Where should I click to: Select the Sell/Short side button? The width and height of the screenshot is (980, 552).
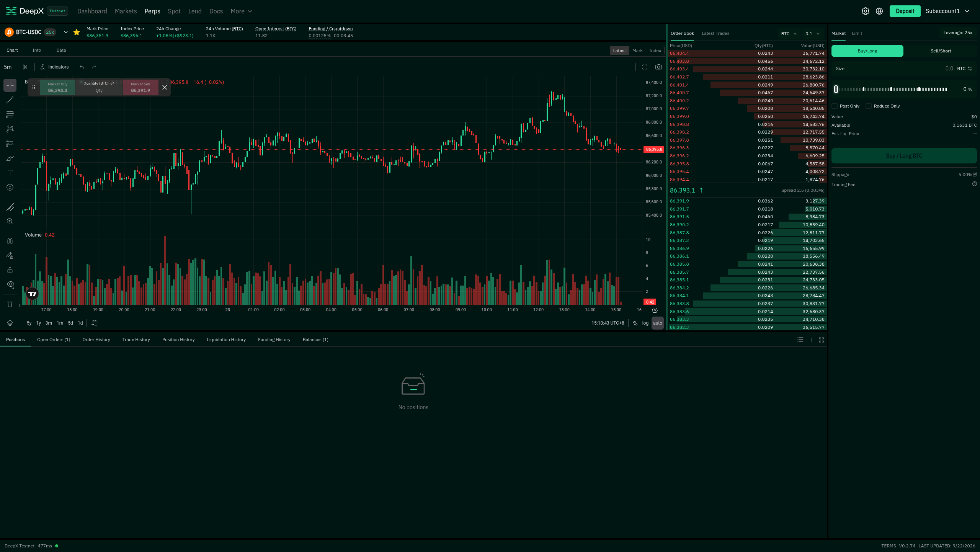point(941,51)
